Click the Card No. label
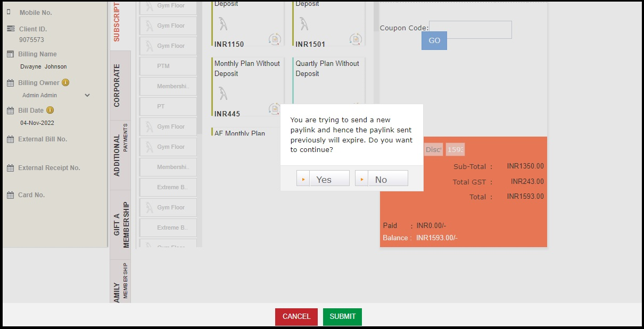Image resolution: width=644 pixels, height=329 pixels. tap(31, 195)
